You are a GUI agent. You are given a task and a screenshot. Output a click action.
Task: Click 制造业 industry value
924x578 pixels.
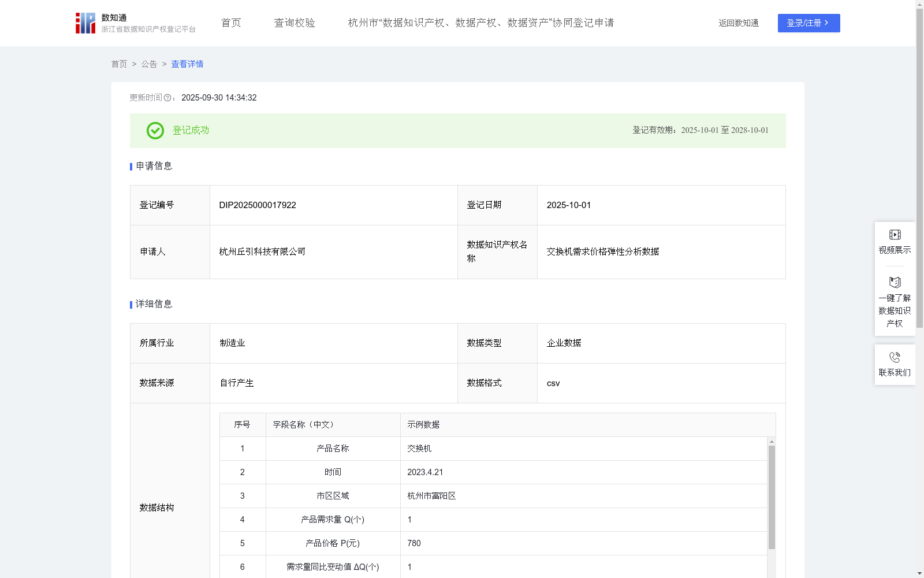coord(232,343)
